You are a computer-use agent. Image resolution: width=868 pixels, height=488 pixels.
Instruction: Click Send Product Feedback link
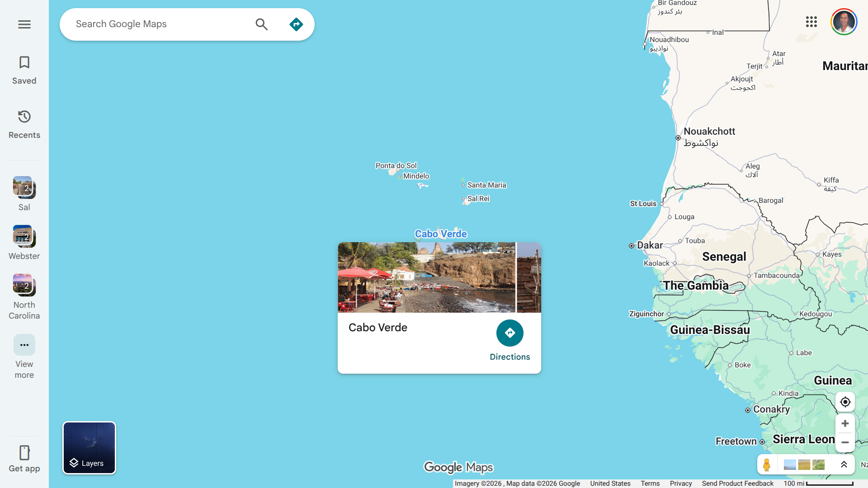tap(737, 483)
